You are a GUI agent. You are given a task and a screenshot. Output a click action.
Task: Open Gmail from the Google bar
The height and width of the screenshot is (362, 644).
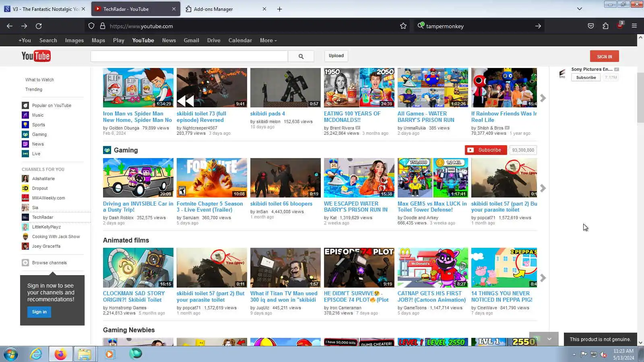(x=192, y=40)
